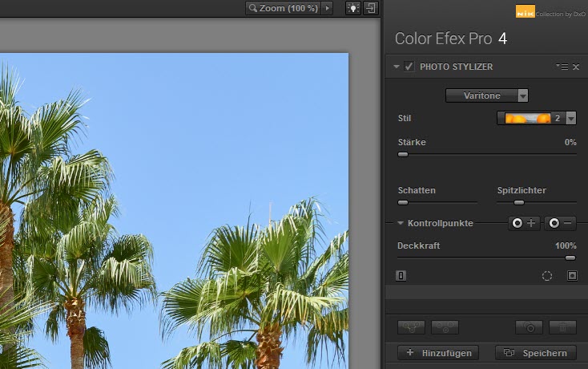This screenshot has width=588, height=369.
Task: Open the Photo Stylizer filter options menu icon
Action: coord(562,67)
